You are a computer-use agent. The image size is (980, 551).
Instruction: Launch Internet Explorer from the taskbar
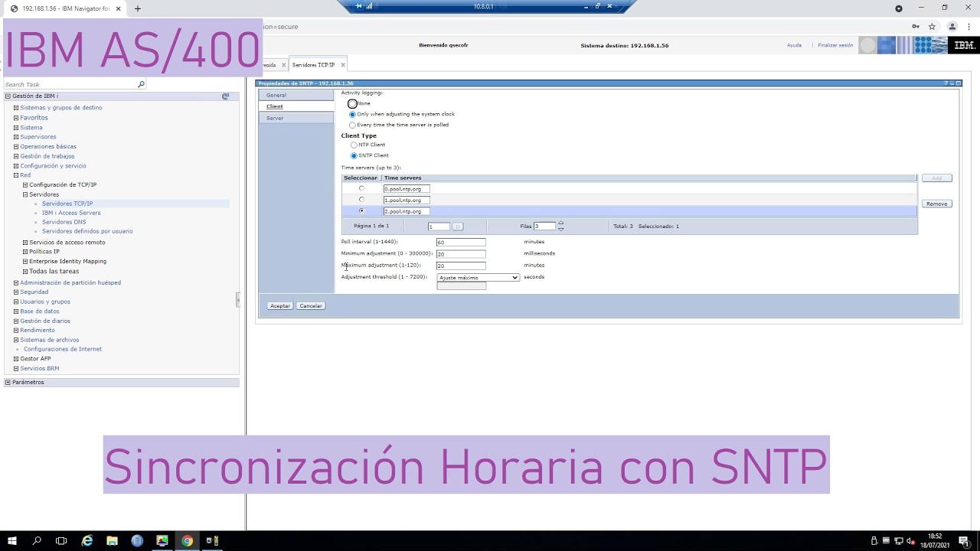[87, 541]
